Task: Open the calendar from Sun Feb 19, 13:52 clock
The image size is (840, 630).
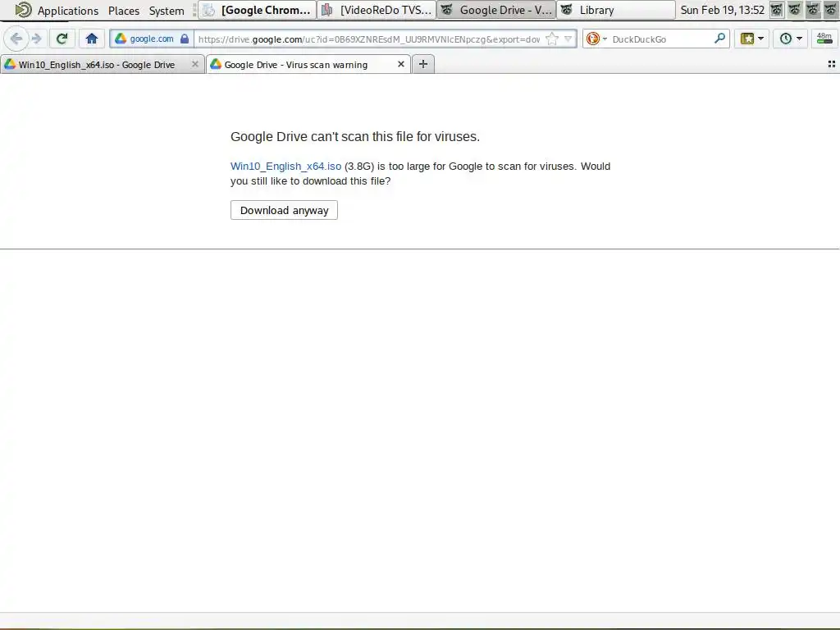Action: [x=722, y=10]
